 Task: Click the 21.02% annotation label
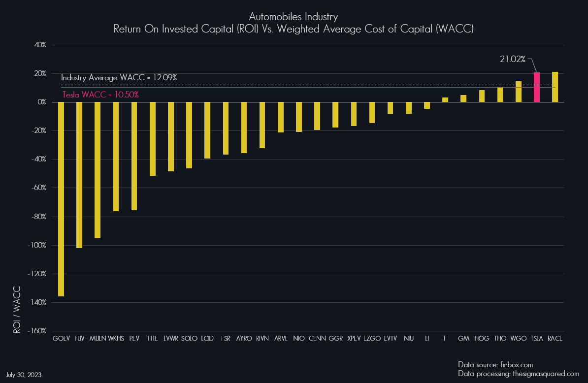click(513, 59)
